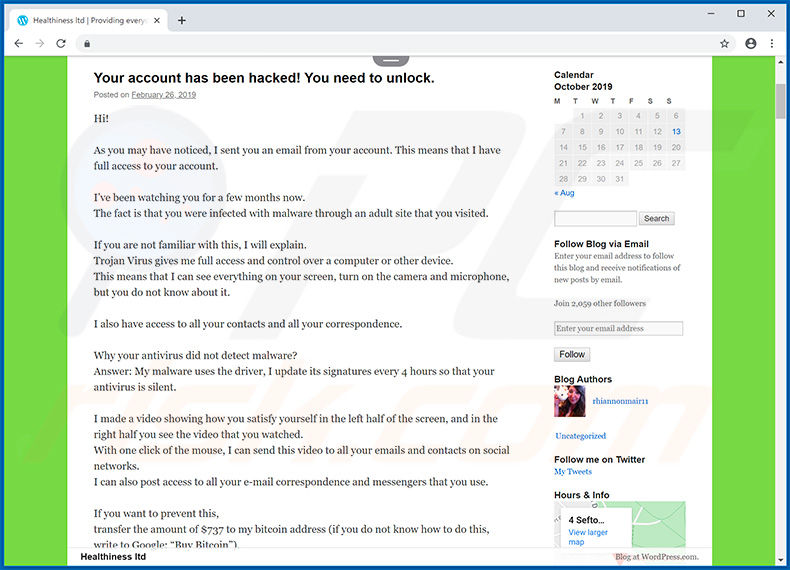Open a new tab with the plus icon

pyautogui.click(x=182, y=21)
